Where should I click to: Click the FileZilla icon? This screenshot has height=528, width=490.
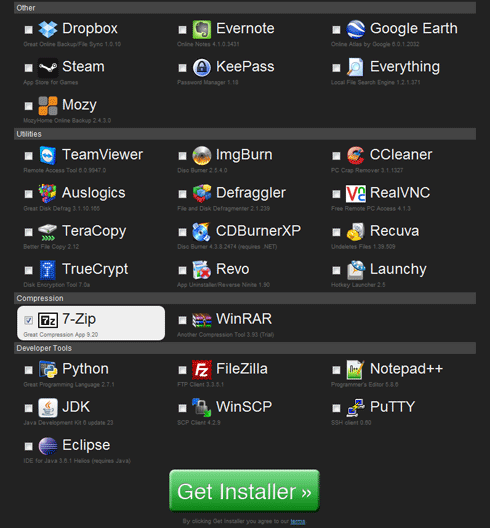[x=201, y=370]
